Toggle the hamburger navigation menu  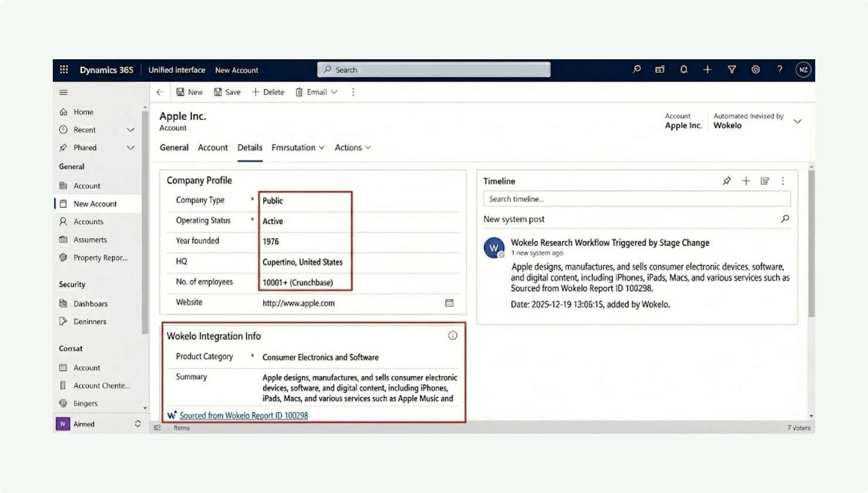[x=63, y=92]
